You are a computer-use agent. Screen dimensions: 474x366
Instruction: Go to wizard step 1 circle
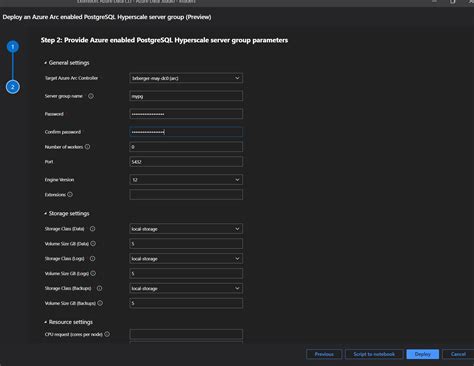pyautogui.click(x=13, y=47)
